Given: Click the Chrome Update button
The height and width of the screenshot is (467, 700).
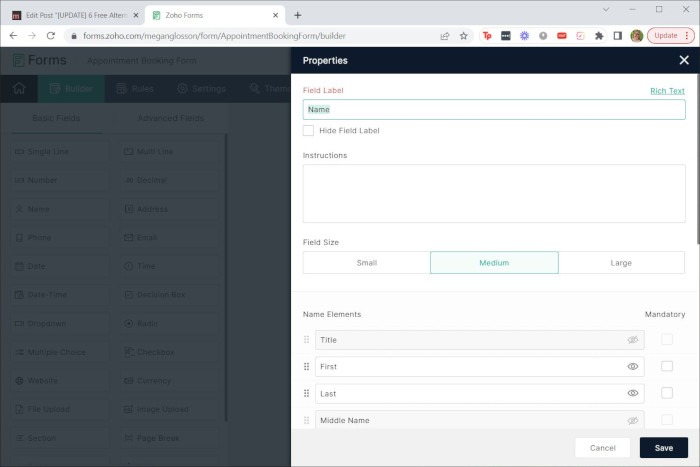Looking at the screenshot, I should pos(671,36).
